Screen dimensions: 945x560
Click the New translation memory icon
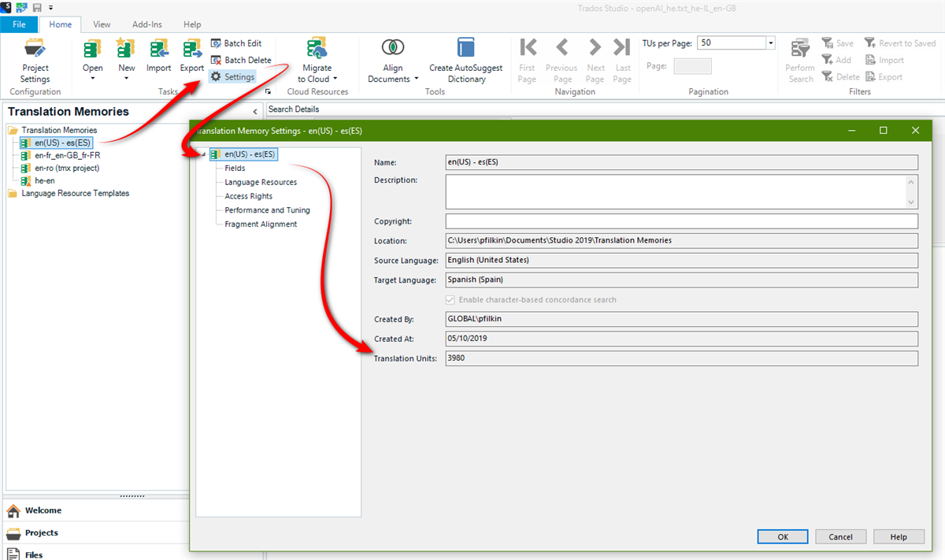pyautogui.click(x=126, y=50)
